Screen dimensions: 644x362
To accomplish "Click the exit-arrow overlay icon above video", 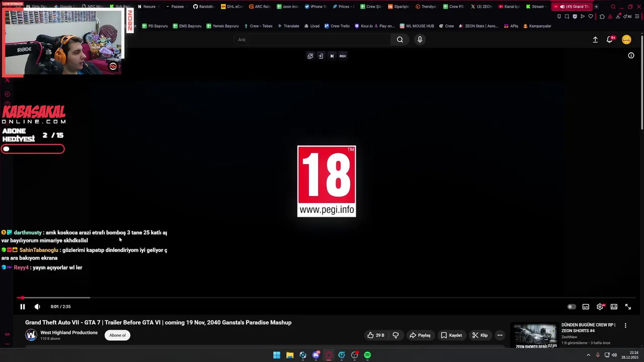I will pyautogui.click(x=320, y=56).
